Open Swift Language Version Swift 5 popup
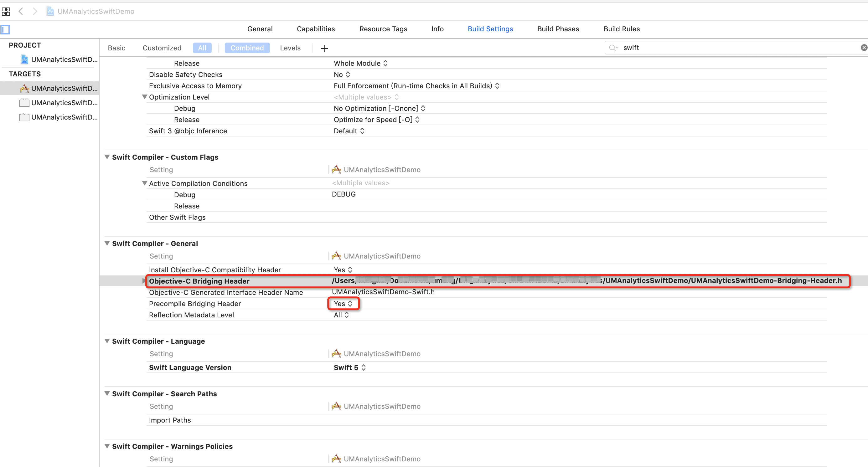The width and height of the screenshot is (868, 467). (x=350, y=367)
